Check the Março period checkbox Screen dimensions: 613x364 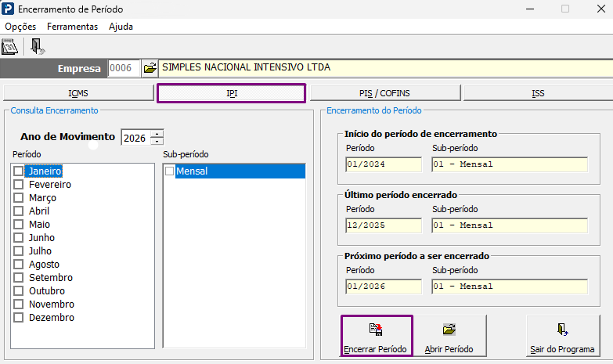click(x=18, y=197)
